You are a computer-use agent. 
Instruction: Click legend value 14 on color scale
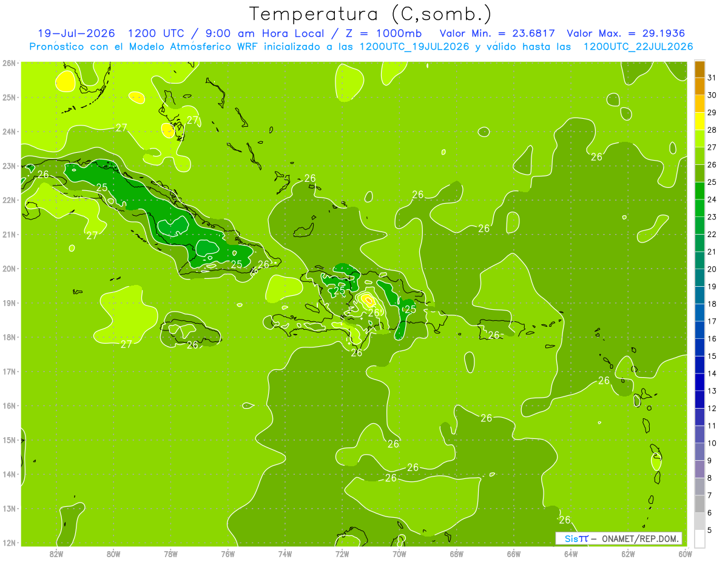[712, 373]
